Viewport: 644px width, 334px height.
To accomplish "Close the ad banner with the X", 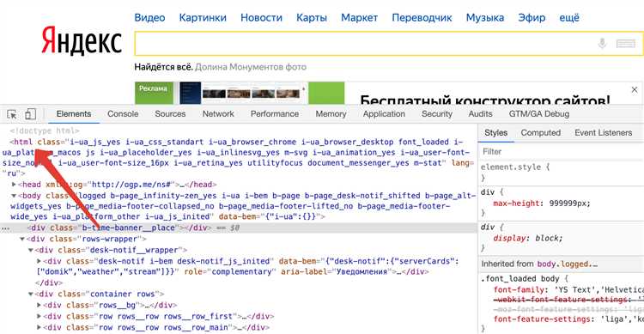I will pyautogui.click(x=635, y=89).
